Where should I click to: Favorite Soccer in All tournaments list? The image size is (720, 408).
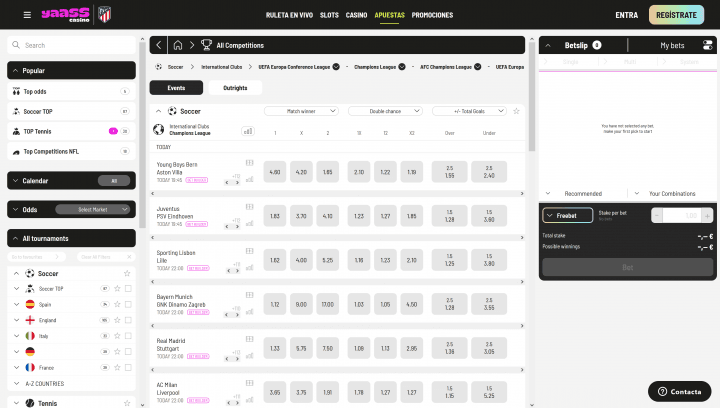127,273
